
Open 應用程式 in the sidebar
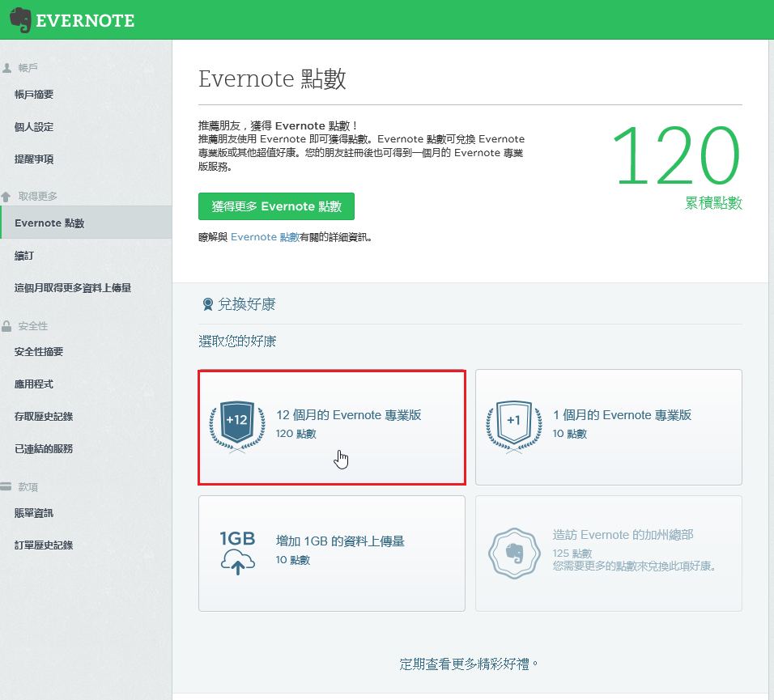tap(34, 384)
